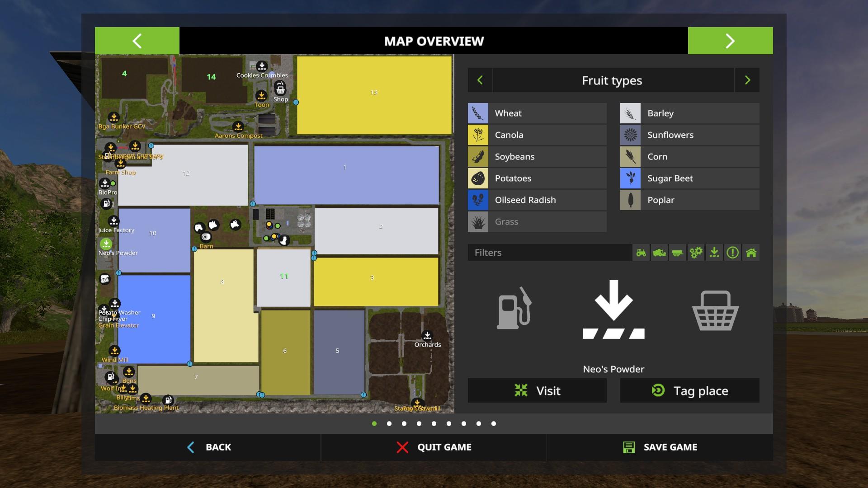Select the Canola yellow color swatch
This screenshot has height=488, width=868.
478,135
